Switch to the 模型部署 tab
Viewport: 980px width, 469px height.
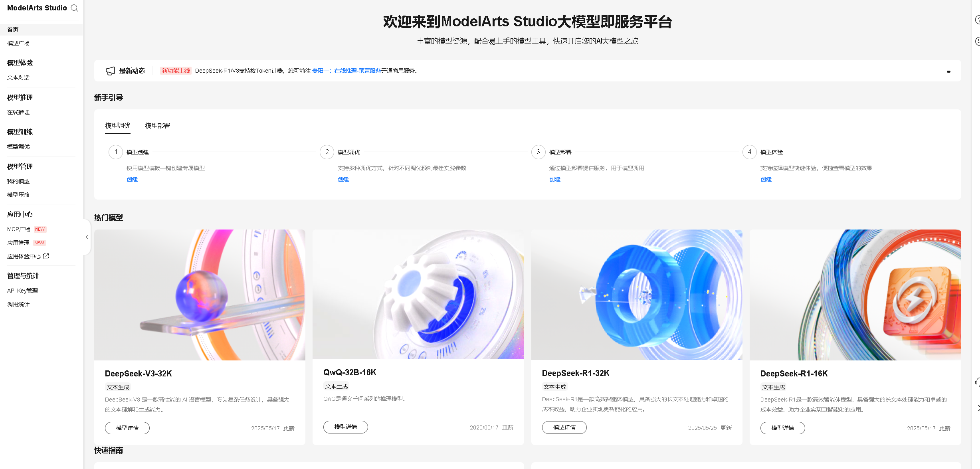pos(158,126)
